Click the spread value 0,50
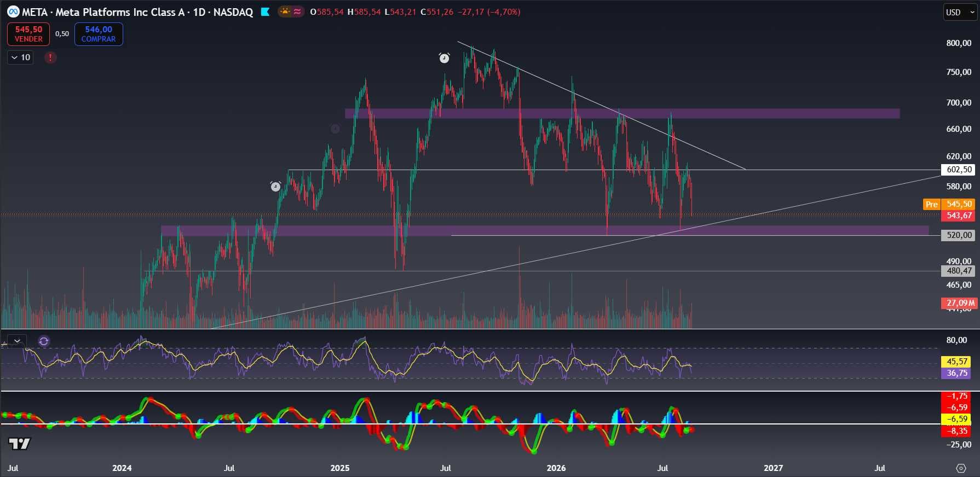The height and width of the screenshot is (477, 980). tap(62, 34)
